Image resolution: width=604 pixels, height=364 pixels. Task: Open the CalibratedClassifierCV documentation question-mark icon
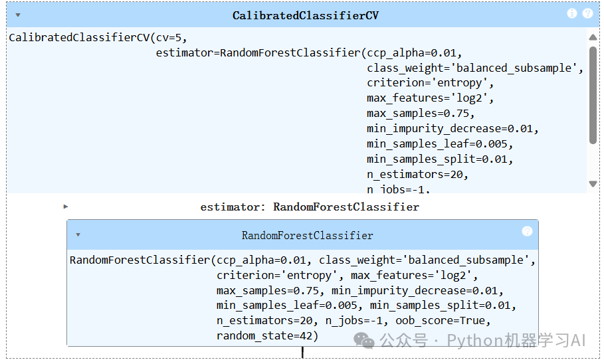[x=587, y=13]
